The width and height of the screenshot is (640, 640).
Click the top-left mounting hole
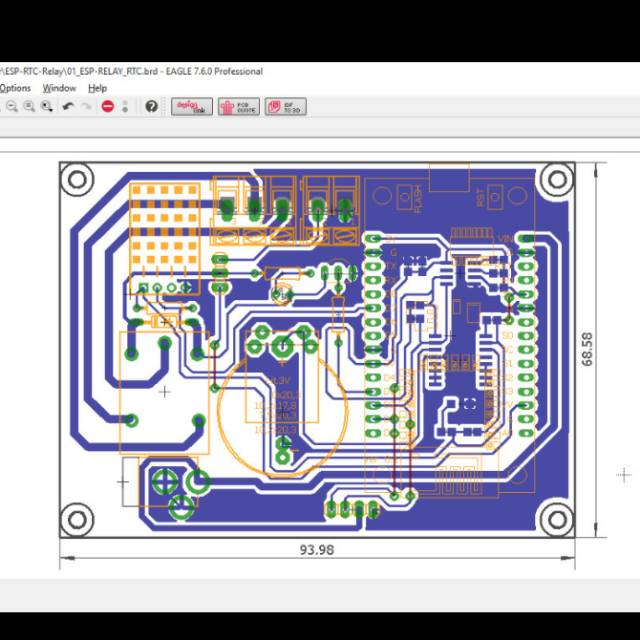[77, 180]
